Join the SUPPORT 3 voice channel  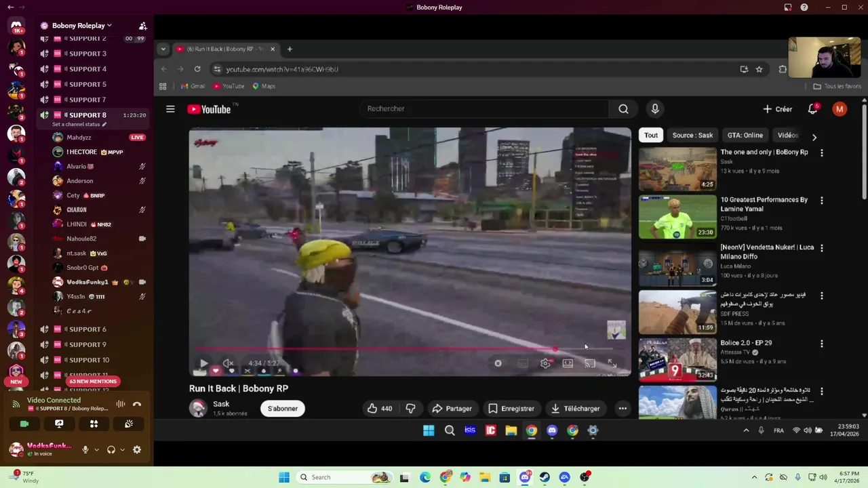[x=92, y=54]
